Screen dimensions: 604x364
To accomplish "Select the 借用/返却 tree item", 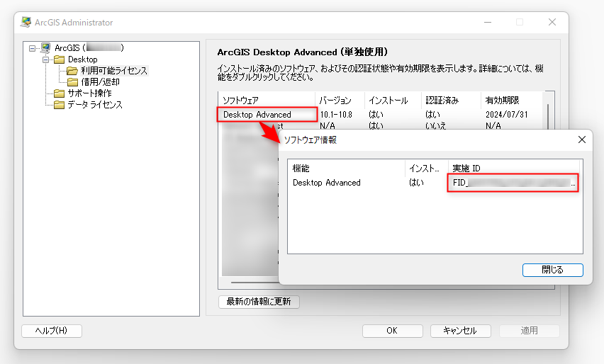I will (100, 82).
